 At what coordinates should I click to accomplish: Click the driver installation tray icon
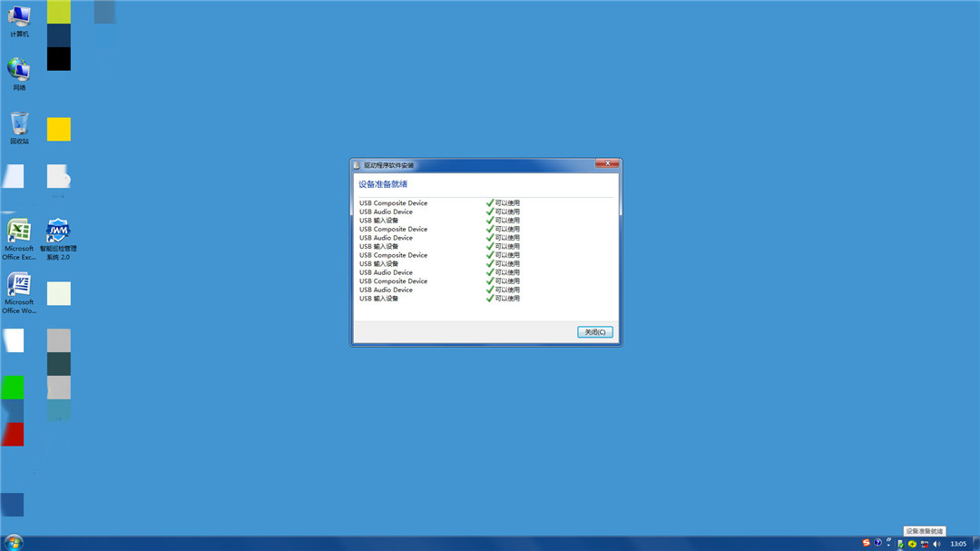point(900,544)
